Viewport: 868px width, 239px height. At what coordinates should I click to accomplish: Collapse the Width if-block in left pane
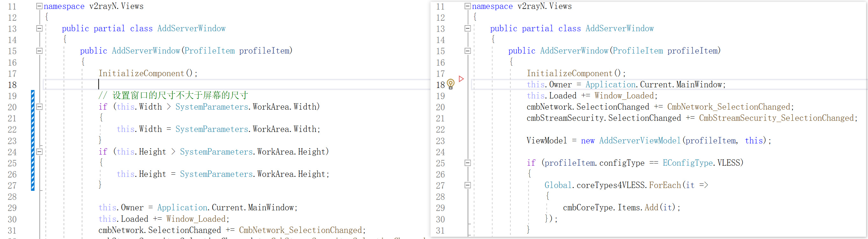point(39,107)
